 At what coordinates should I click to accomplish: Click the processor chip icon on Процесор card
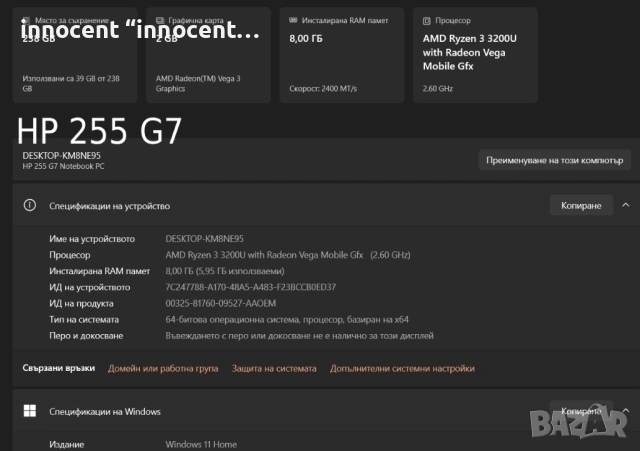427,21
